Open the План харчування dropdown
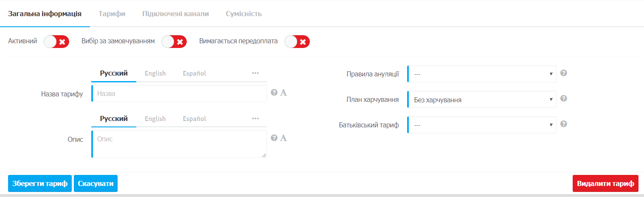 point(481,99)
